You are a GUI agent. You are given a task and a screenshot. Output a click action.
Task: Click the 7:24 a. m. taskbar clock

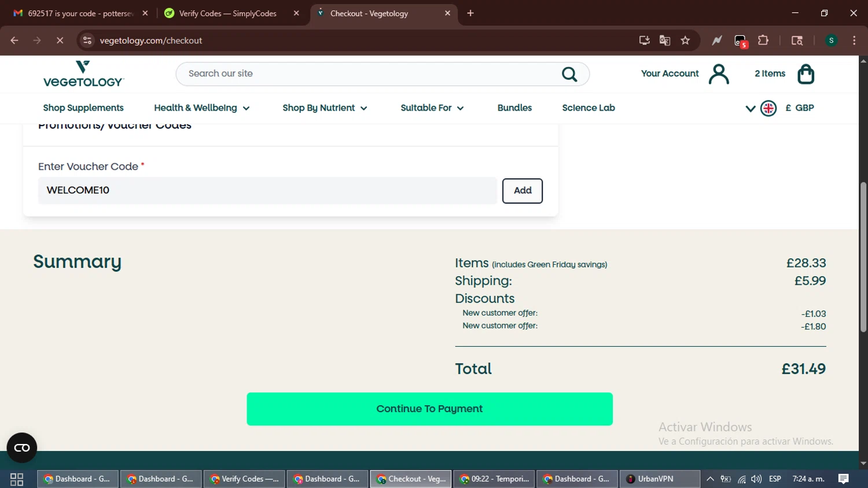point(808,479)
